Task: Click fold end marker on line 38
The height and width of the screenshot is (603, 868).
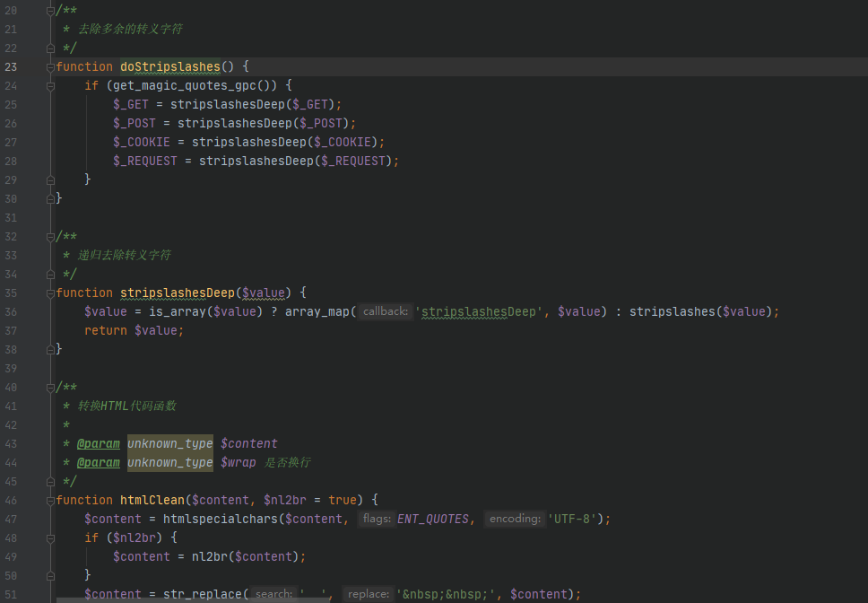Action: pos(50,349)
